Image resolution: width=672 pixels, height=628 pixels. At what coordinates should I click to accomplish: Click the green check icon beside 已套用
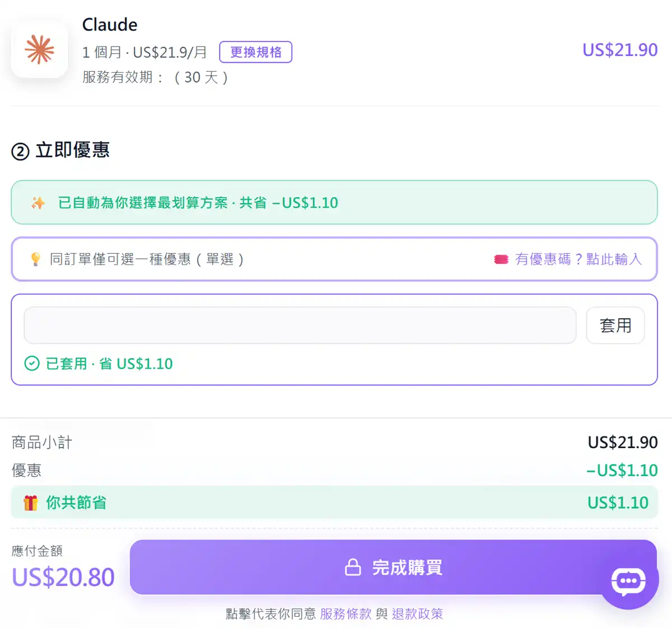click(x=32, y=364)
